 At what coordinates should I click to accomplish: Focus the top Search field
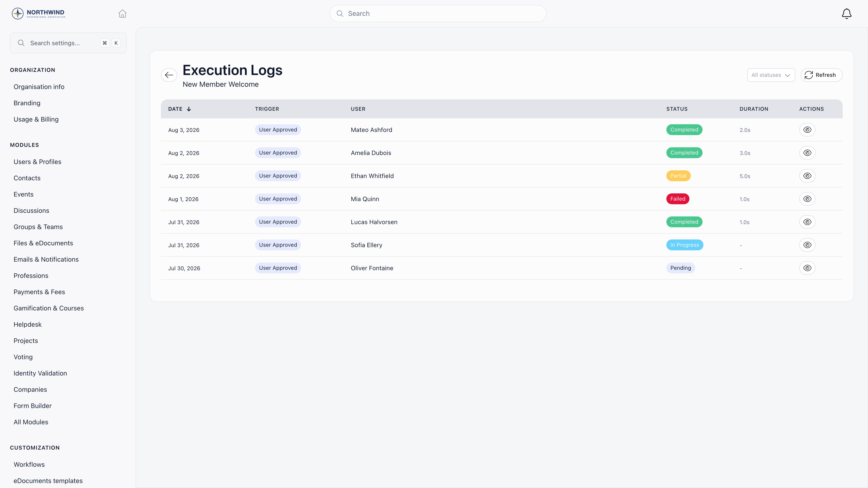coord(438,14)
